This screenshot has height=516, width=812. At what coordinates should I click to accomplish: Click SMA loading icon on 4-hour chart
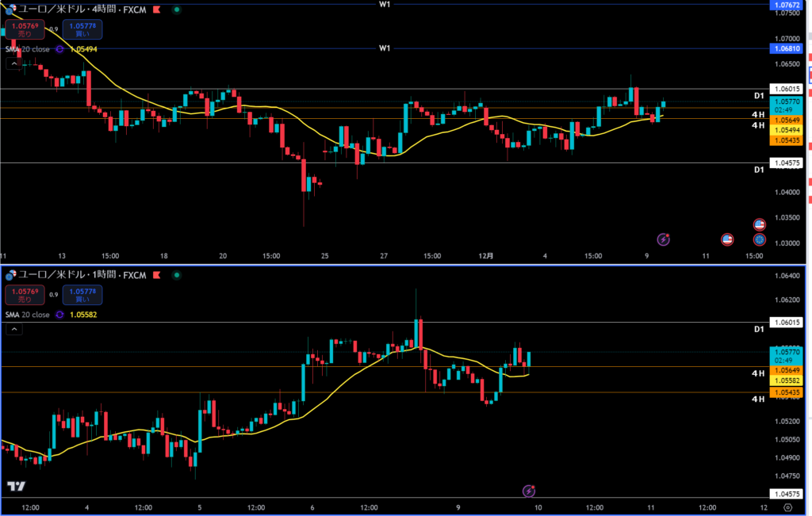pyautogui.click(x=58, y=49)
